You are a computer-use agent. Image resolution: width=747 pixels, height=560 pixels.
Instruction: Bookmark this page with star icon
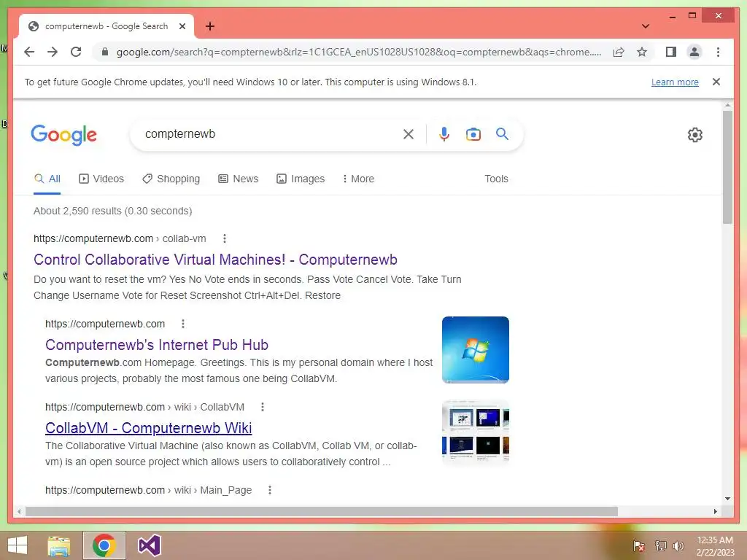coord(642,52)
